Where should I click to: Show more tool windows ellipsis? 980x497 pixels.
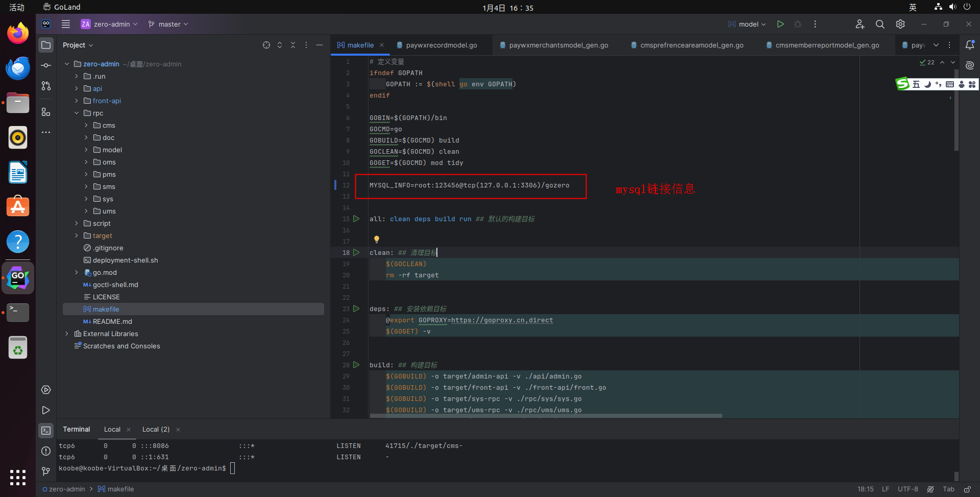pyautogui.click(x=46, y=132)
